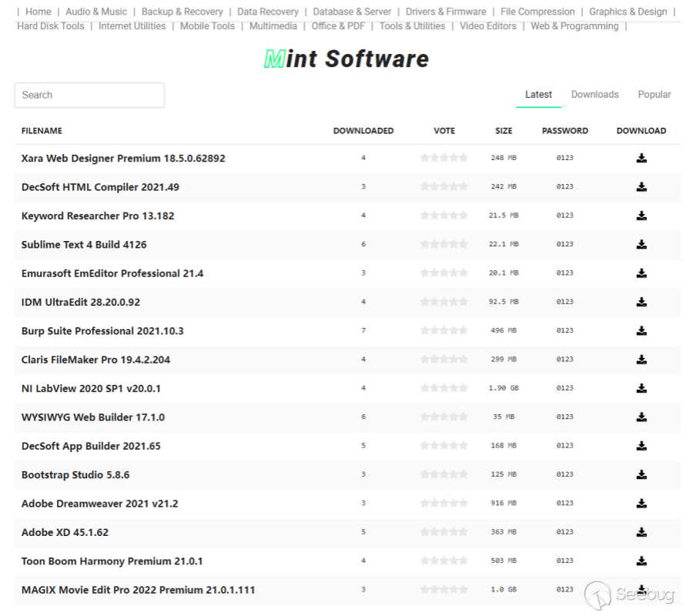Switch to the Popular tab
The height and width of the screenshot is (616, 696).
pyautogui.click(x=654, y=95)
